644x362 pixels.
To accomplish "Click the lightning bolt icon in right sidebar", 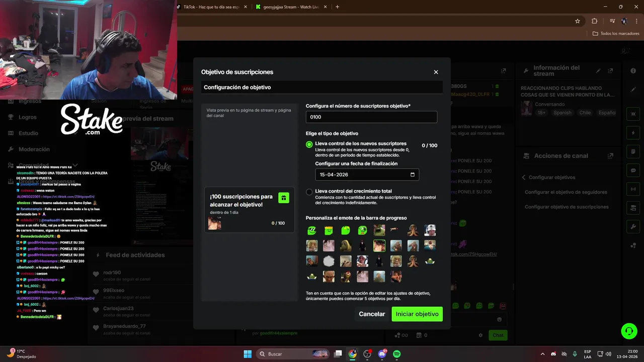I will click(x=633, y=133).
